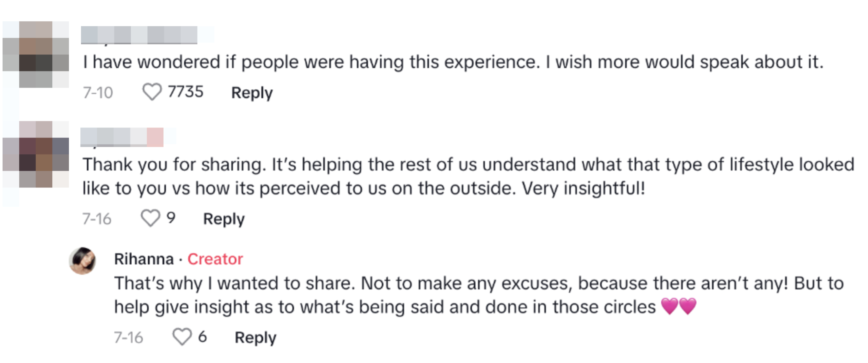Viewport: 868px width, 363px height.
Task: Click the 7-16 date under Rihanna's reply
Action: tap(128, 337)
